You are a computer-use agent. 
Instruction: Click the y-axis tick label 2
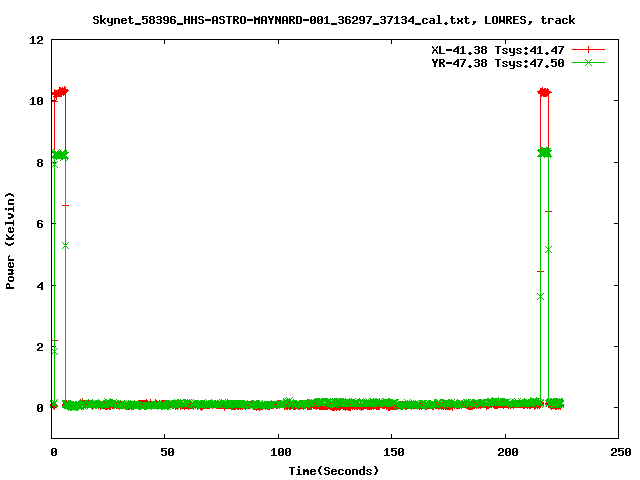tap(40, 347)
